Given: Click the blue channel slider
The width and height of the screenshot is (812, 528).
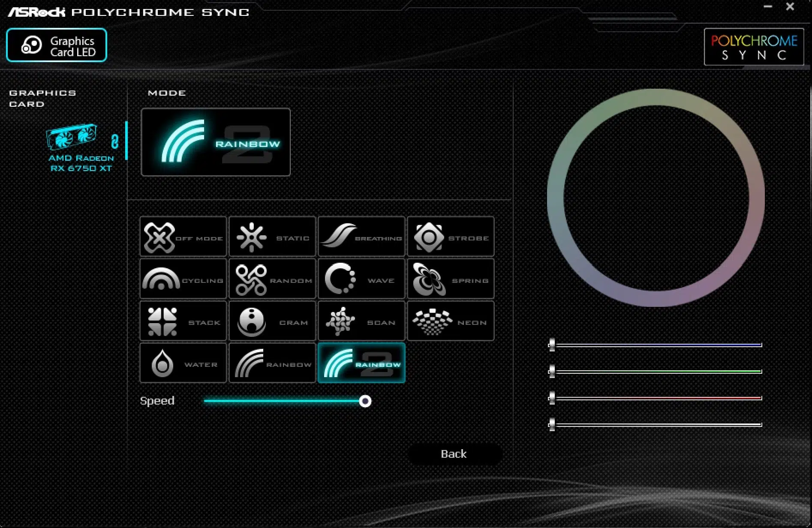Looking at the screenshot, I should 655,345.
